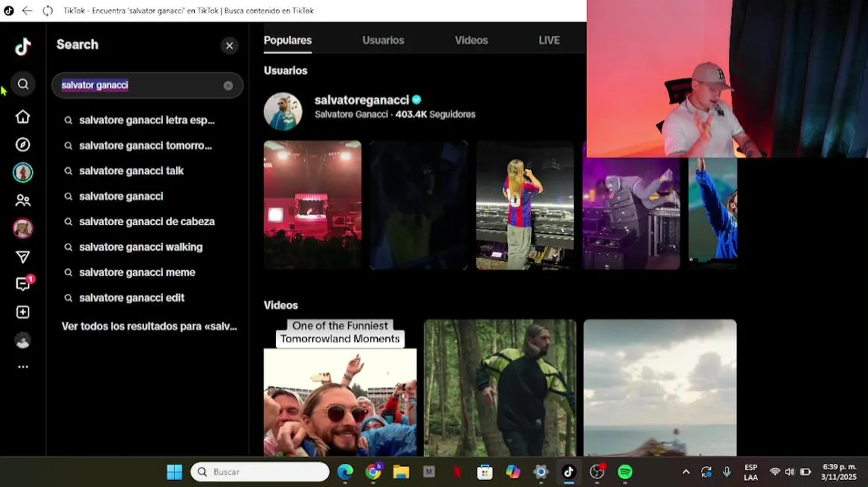Switch to the Usuarios tab
868x487 pixels.
point(383,41)
